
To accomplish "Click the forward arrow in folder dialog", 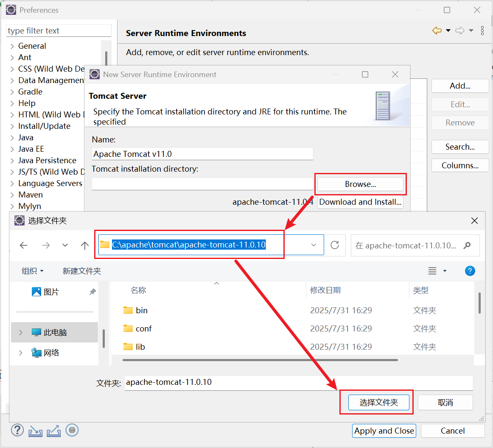I will point(46,245).
